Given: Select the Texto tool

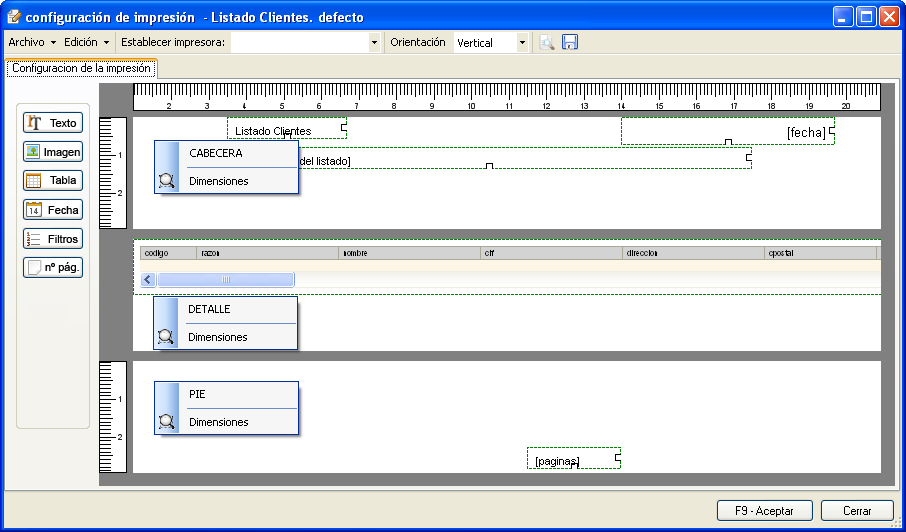Looking at the screenshot, I should tap(53, 123).
